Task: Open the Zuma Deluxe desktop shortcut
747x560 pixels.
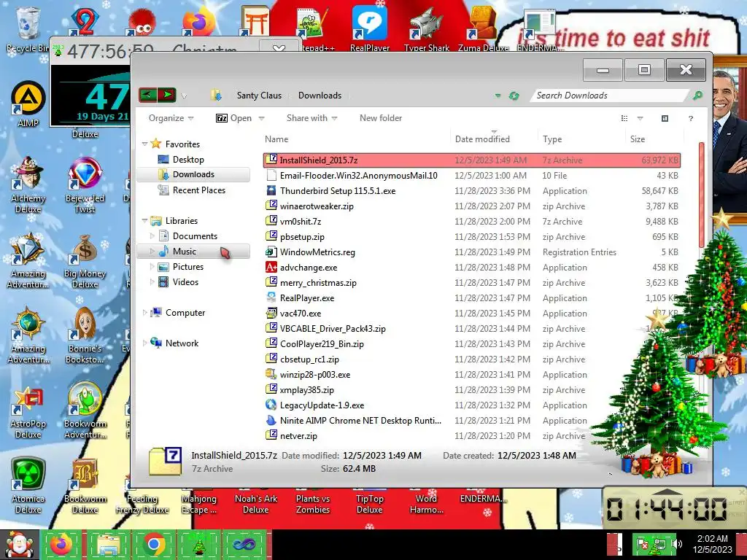Action: click(483, 28)
